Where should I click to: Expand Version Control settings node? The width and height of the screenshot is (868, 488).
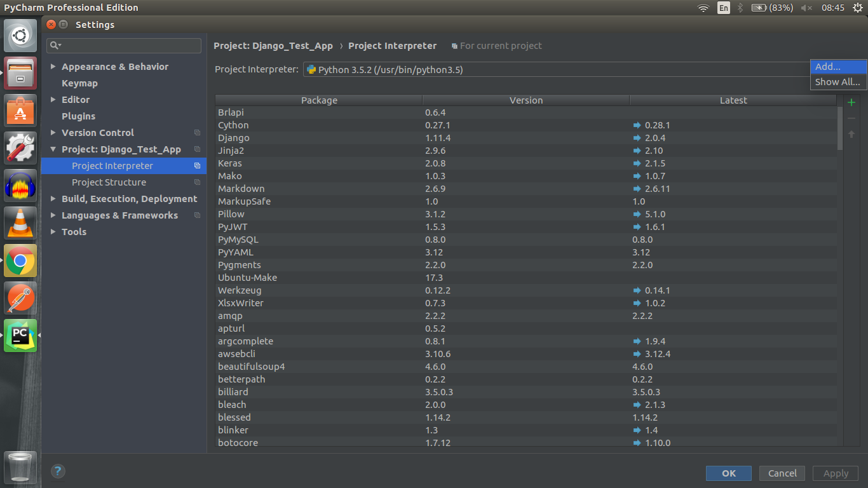click(53, 133)
